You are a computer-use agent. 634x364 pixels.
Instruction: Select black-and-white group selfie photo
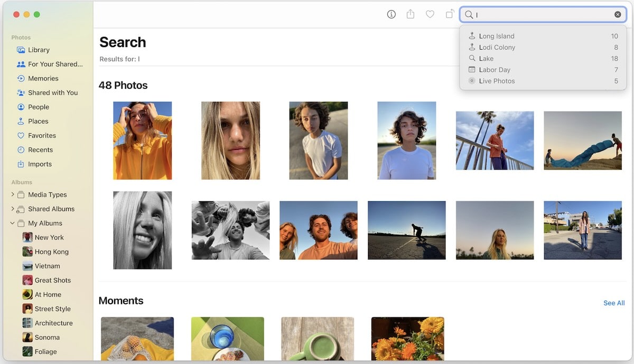tap(230, 230)
